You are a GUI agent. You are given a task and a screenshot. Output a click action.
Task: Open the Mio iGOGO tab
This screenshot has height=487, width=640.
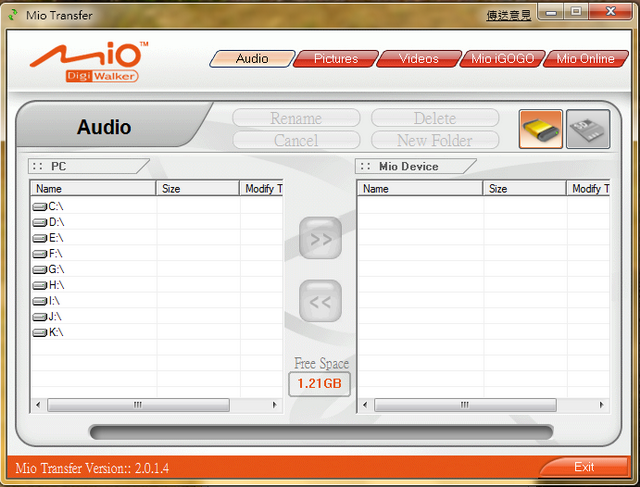tap(502, 58)
